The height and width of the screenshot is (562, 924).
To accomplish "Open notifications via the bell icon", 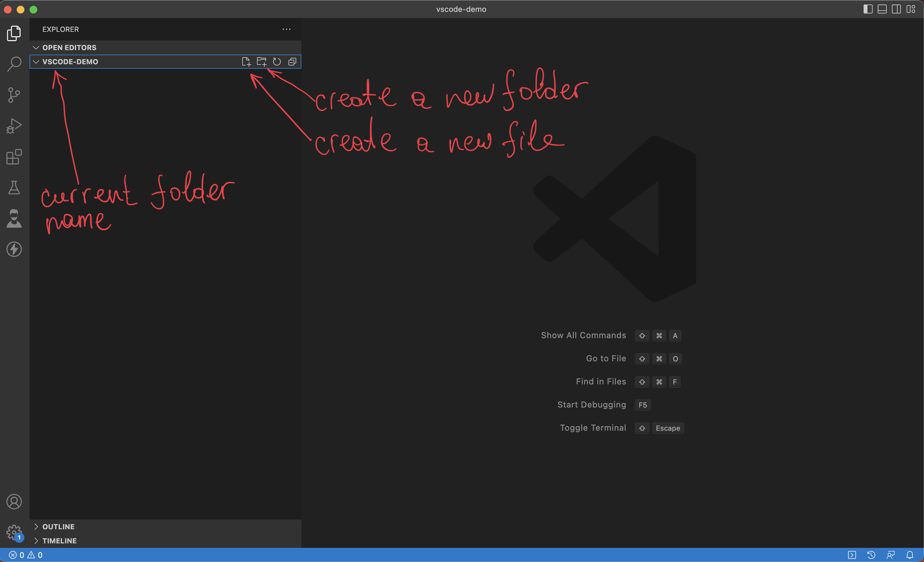I will tap(911, 555).
